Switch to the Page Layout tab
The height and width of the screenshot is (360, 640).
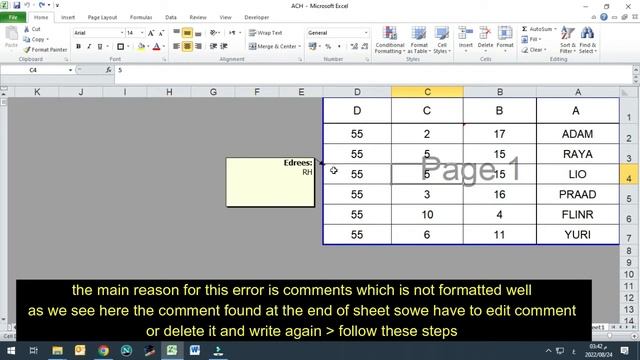point(102,18)
